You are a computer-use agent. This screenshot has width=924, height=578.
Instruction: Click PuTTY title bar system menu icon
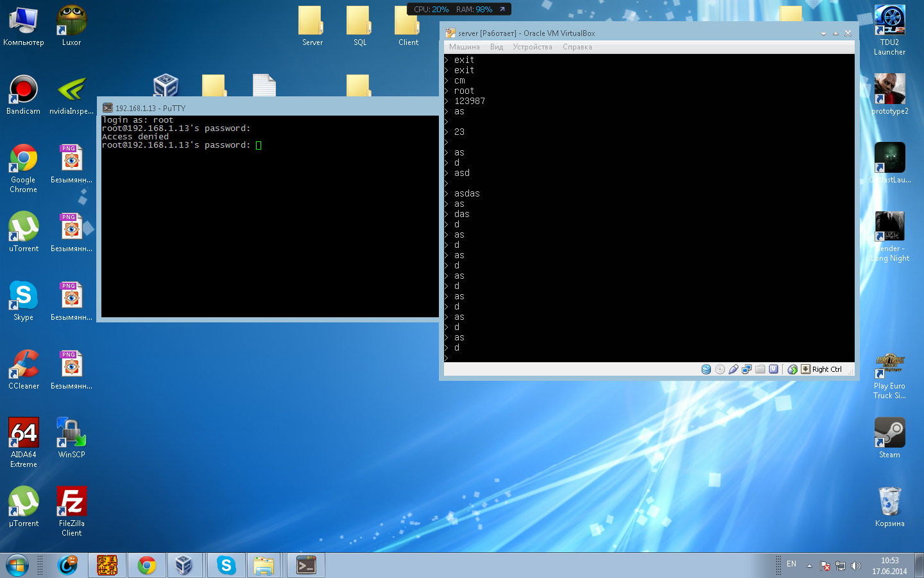click(x=108, y=108)
